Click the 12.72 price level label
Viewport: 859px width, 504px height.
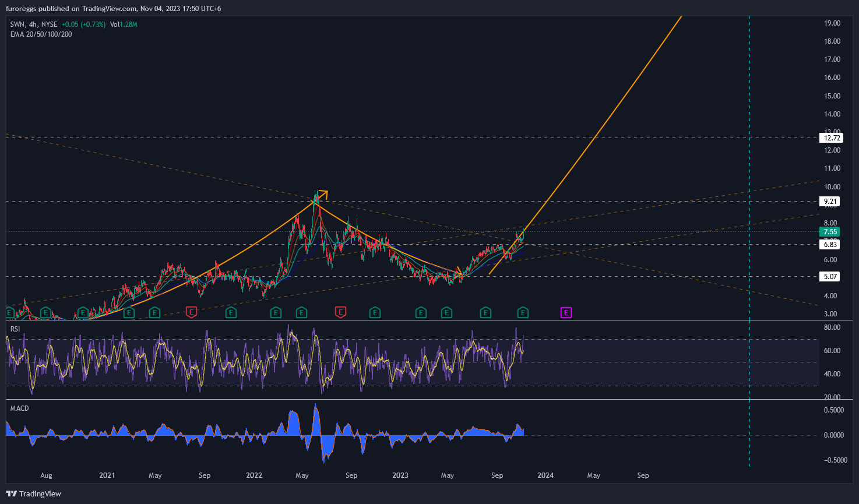pyautogui.click(x=831, y=138)
